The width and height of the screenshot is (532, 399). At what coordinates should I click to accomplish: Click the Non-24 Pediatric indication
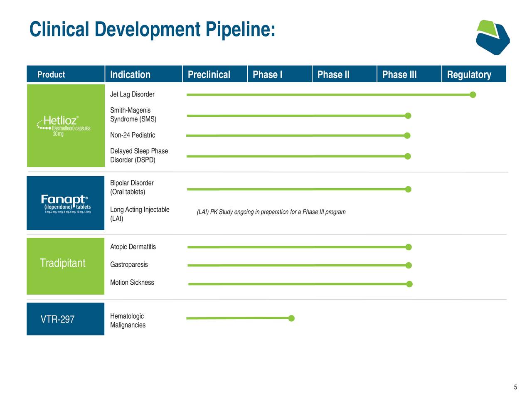pos(133,135)
